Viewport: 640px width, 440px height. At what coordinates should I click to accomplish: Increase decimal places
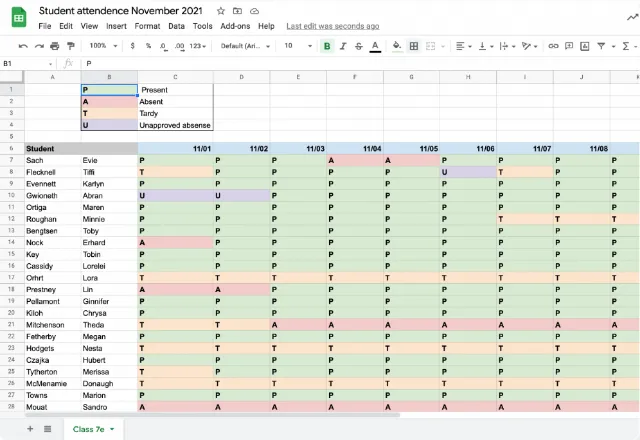click(x=179, y=46)
